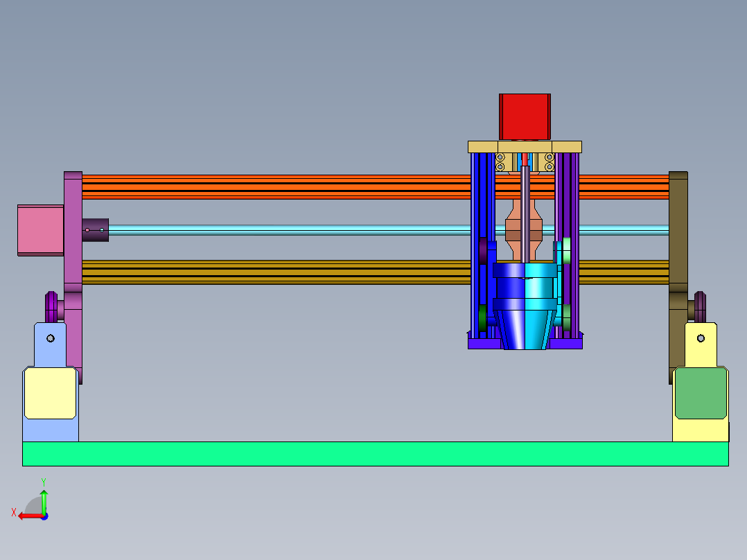Image resolution: width=747 pixels, height=560 pixels.
Task: Select the red stepper motor on top
Action: [x=525, y=116]
